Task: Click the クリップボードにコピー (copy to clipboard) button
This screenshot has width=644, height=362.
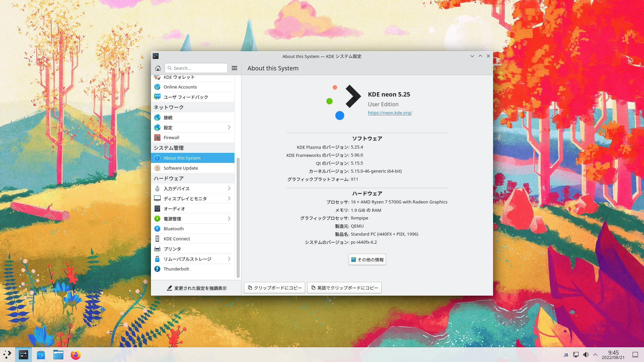Action: [274, 288]
